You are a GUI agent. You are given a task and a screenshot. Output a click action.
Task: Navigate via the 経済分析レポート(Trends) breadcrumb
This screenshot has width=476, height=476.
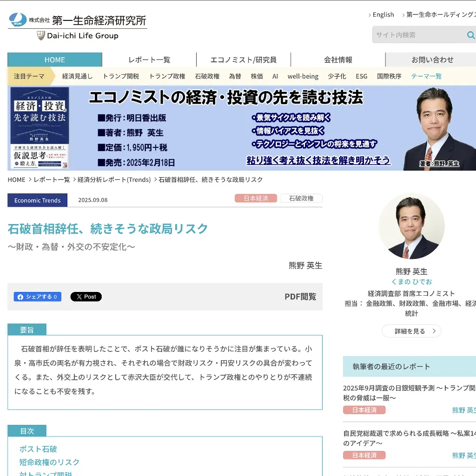114,179
